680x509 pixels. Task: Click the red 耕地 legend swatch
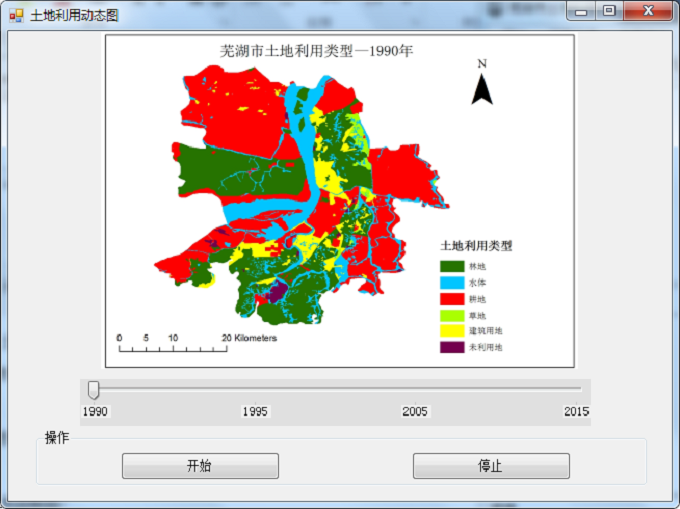tap(452, 298)
